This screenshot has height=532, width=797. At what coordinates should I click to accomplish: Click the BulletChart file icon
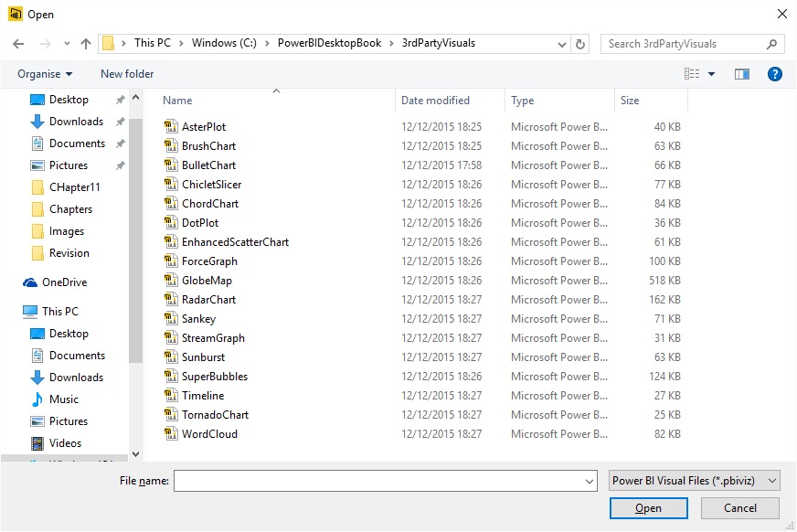click(171, 165)
